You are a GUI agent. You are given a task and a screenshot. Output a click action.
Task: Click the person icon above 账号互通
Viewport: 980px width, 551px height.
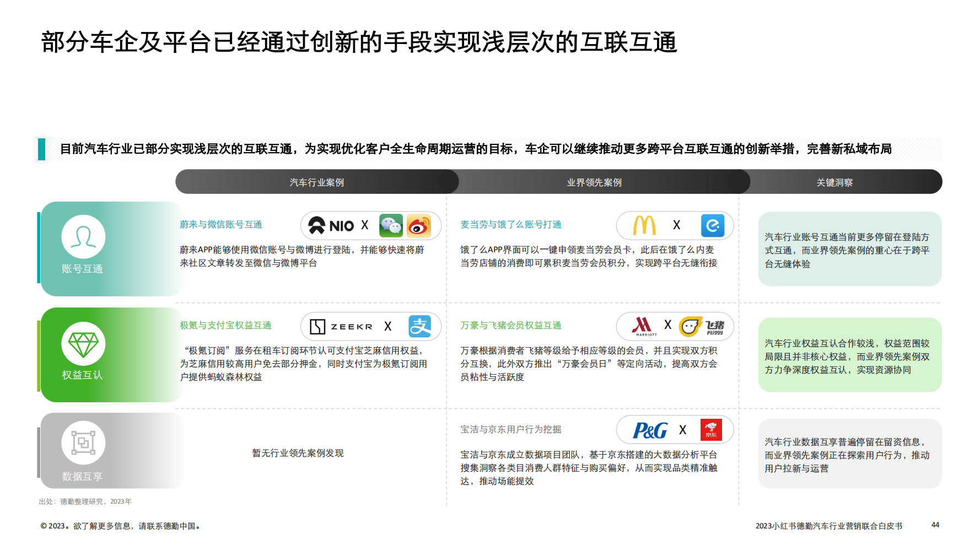[83, 236]
